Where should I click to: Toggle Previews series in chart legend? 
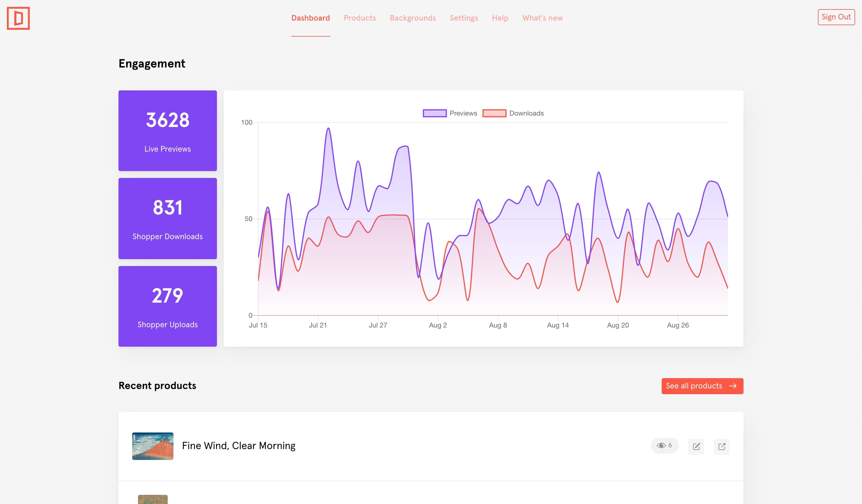[x=450, y=113]
